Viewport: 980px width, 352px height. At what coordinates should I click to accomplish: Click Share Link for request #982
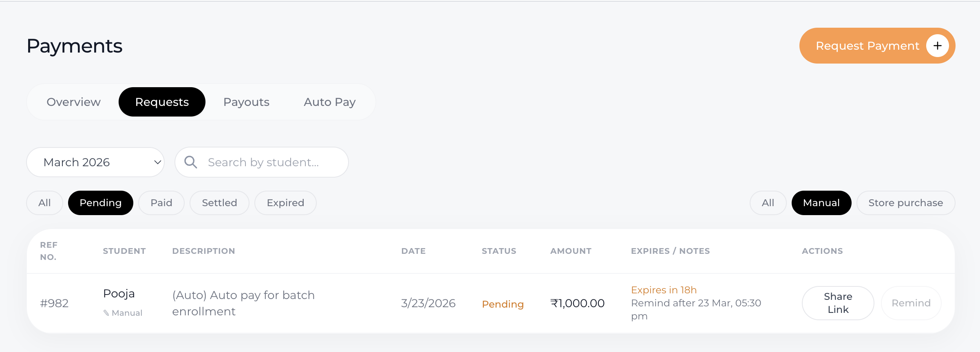838,303
